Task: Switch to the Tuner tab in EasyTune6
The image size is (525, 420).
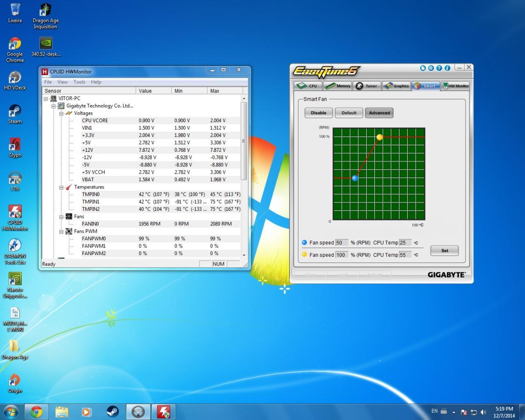Action: click(x=367, y=86)
